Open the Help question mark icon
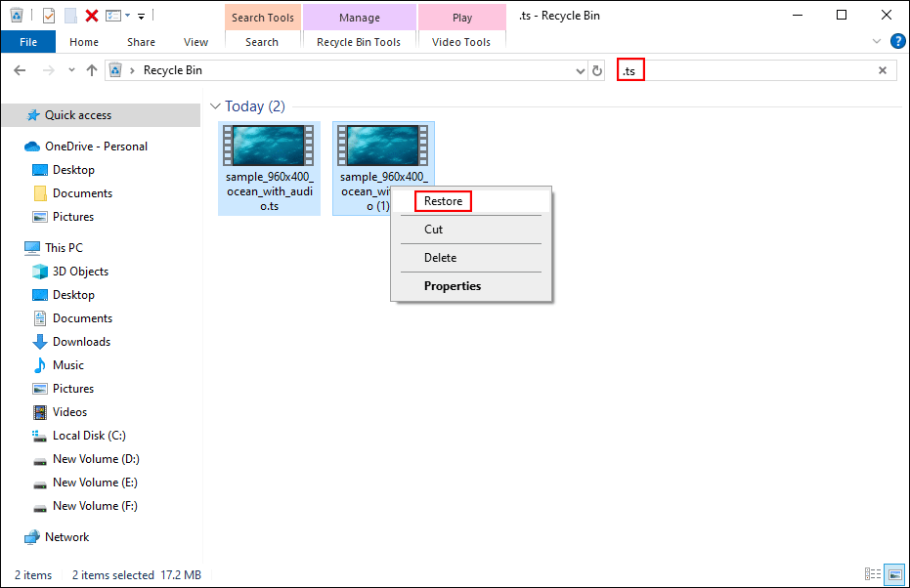The width and height of the screenshot is (910, 588). [898, 41]
